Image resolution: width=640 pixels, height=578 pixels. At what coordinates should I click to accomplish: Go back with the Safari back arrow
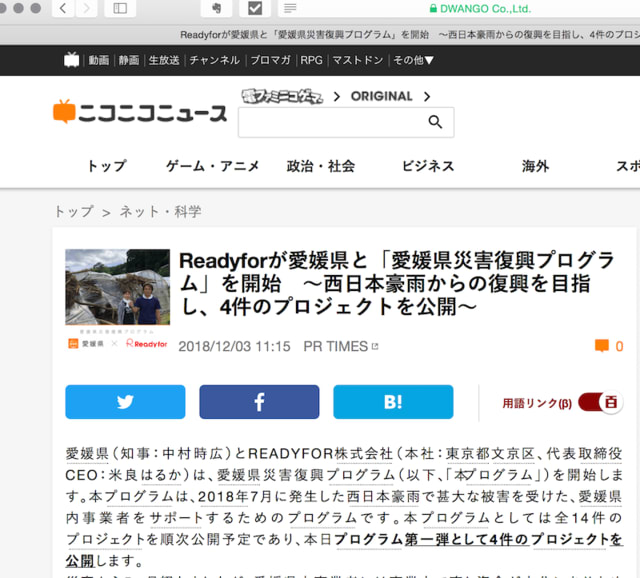63,8
